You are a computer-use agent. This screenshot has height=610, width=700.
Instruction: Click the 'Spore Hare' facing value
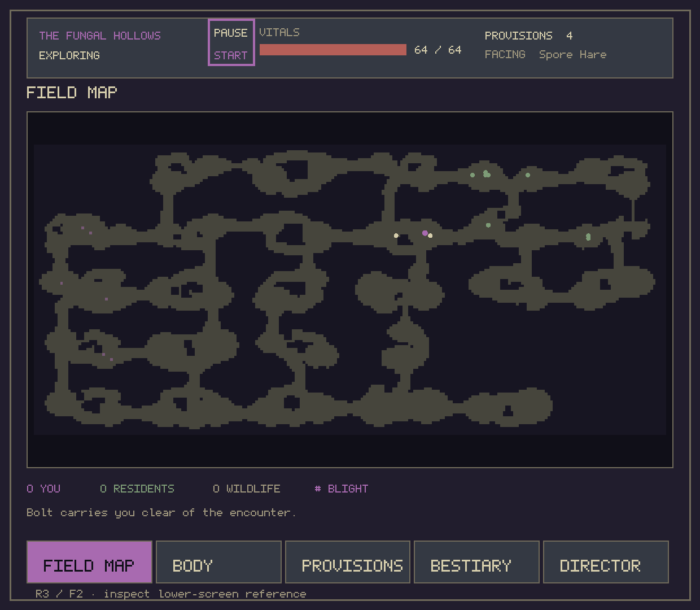(x=572, y=54)
